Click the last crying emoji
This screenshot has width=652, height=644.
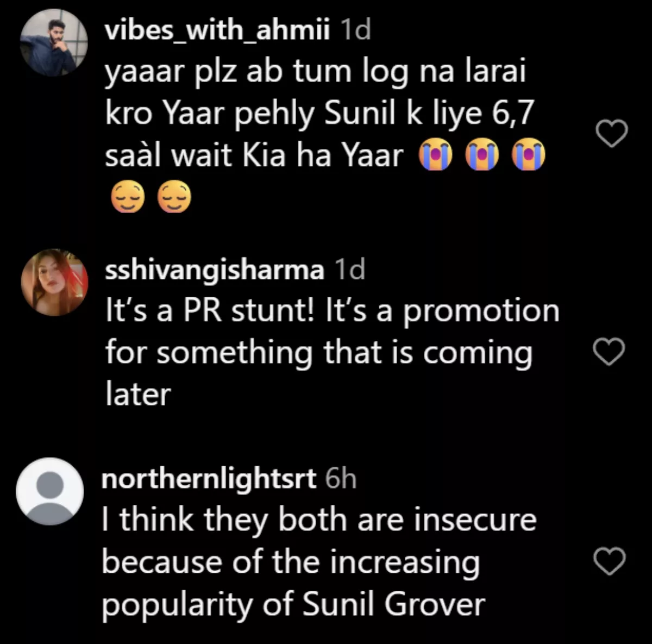529,156
